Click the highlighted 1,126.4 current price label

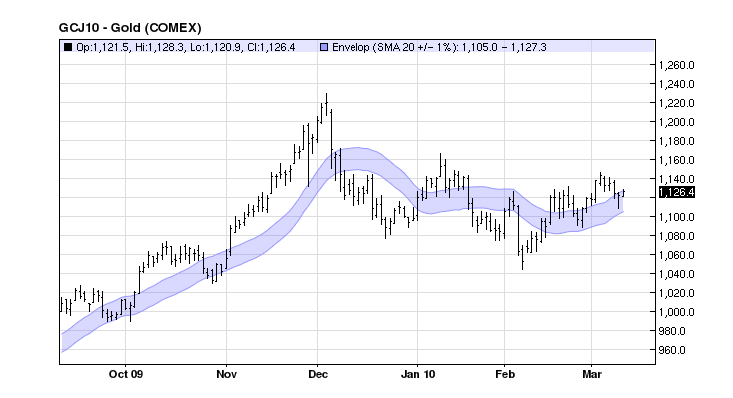(x=676, y=192)
